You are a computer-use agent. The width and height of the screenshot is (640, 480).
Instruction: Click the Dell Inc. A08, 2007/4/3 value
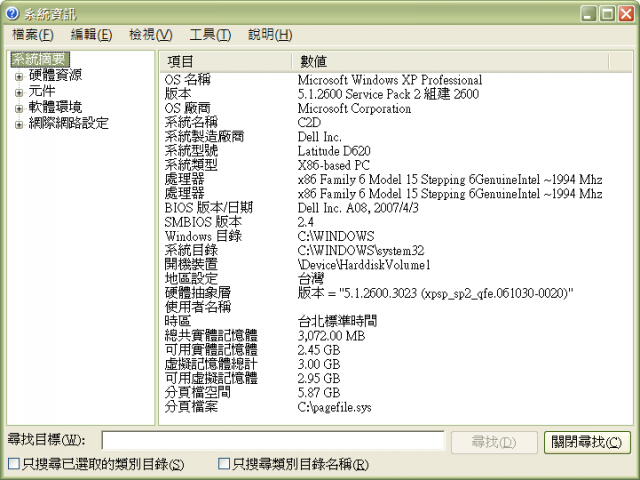(358, 208)
